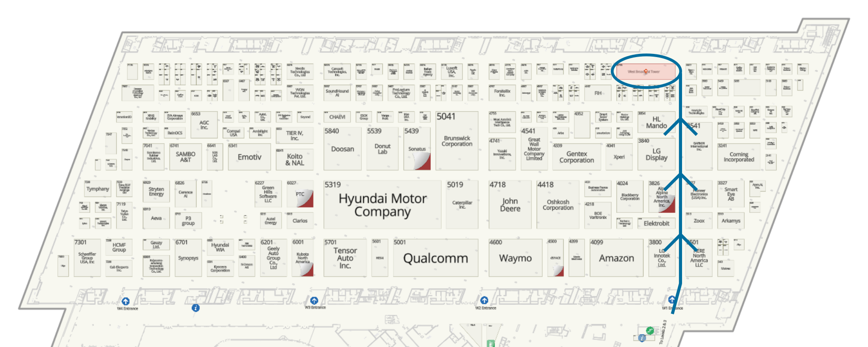Open the Smart Eye AB booth 3327

click(x=731, y=194)
